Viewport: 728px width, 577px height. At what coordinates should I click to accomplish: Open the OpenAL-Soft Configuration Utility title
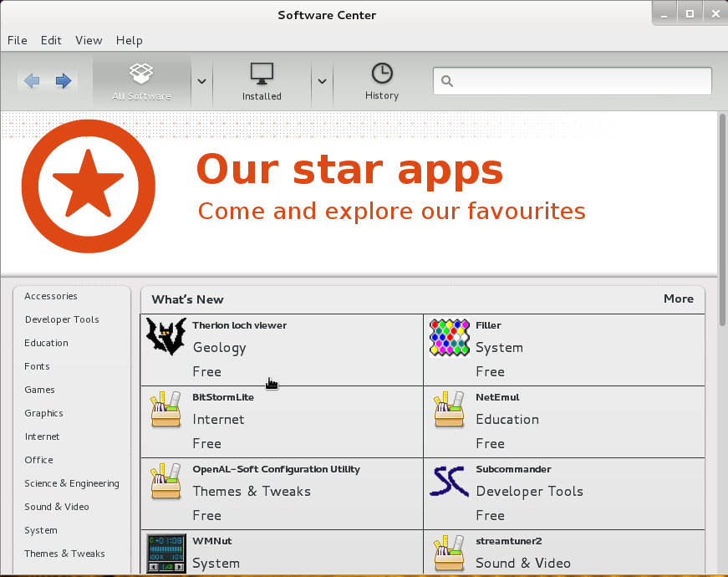(x=277, y=470)
